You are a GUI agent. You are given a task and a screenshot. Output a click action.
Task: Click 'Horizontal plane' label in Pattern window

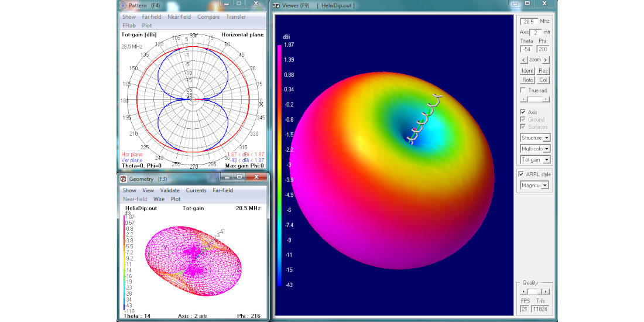[x=243, y=35]
